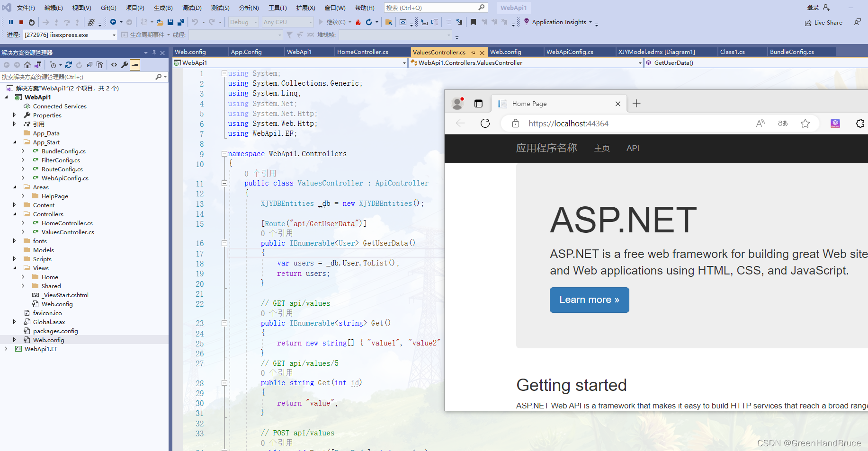The height and width of the screenshot is (451, 868).
Task: Click the browser refresh button
Action: tap(485, 124)
